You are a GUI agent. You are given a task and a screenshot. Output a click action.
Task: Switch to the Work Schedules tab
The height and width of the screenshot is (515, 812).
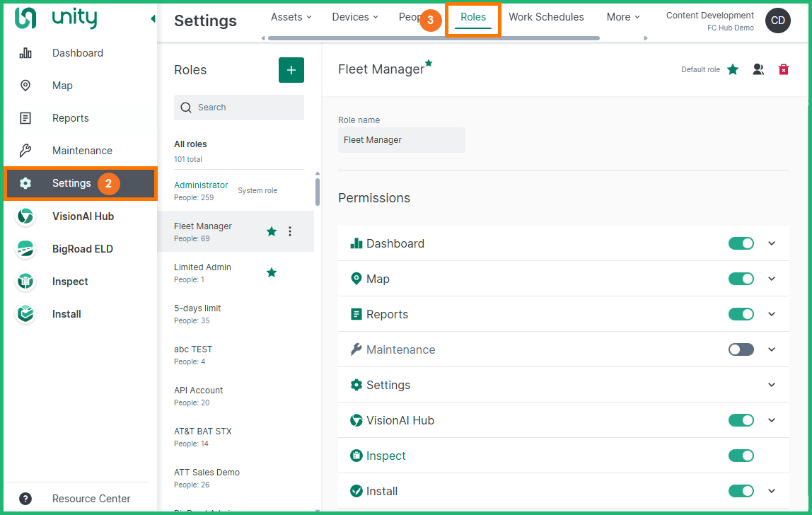pyautogui.click(x=546, y=17)
